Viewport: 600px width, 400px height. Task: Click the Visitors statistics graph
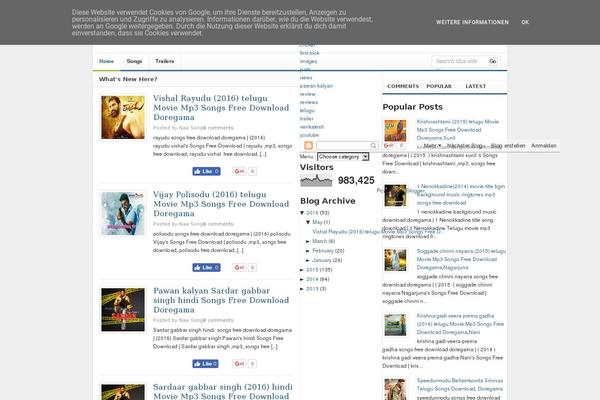point(316,180)
